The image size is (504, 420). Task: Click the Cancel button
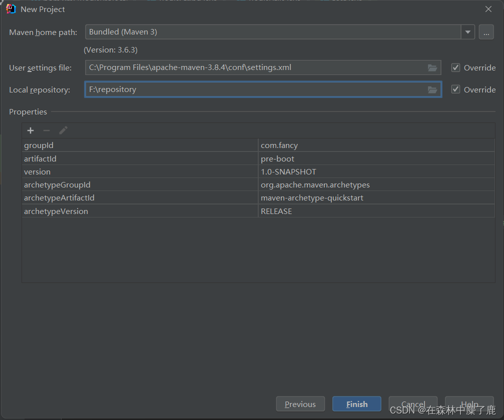pos(413,404)
